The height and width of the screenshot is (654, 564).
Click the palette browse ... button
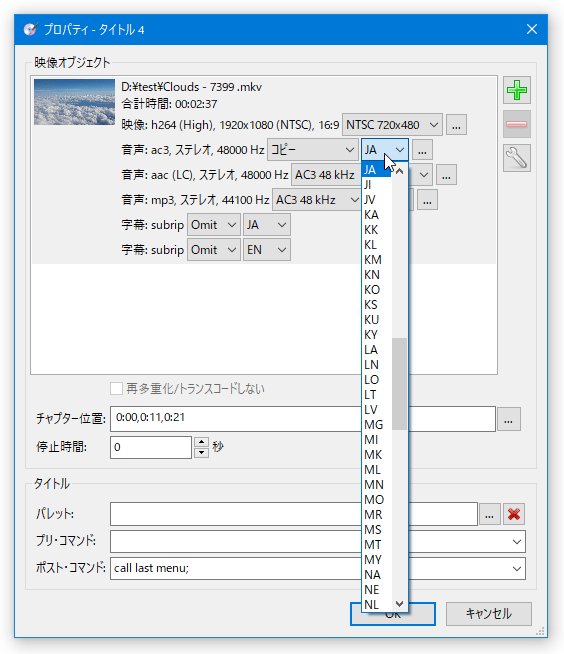(x=490, y=514)
